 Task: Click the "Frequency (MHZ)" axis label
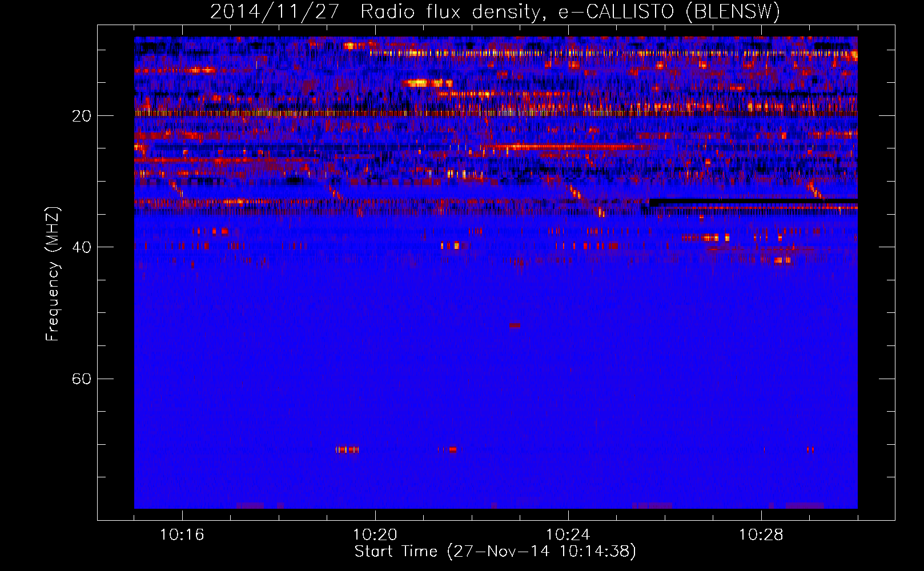pos(53,274)
